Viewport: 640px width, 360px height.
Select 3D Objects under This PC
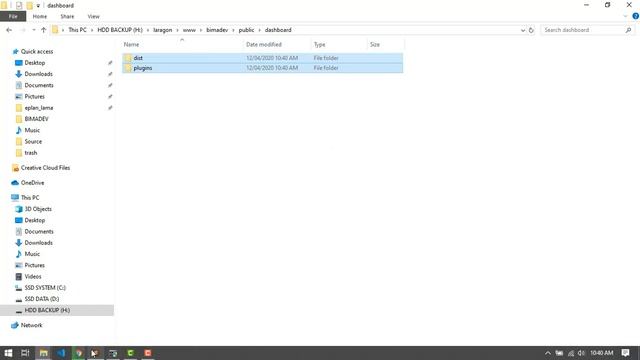point(38,209)
